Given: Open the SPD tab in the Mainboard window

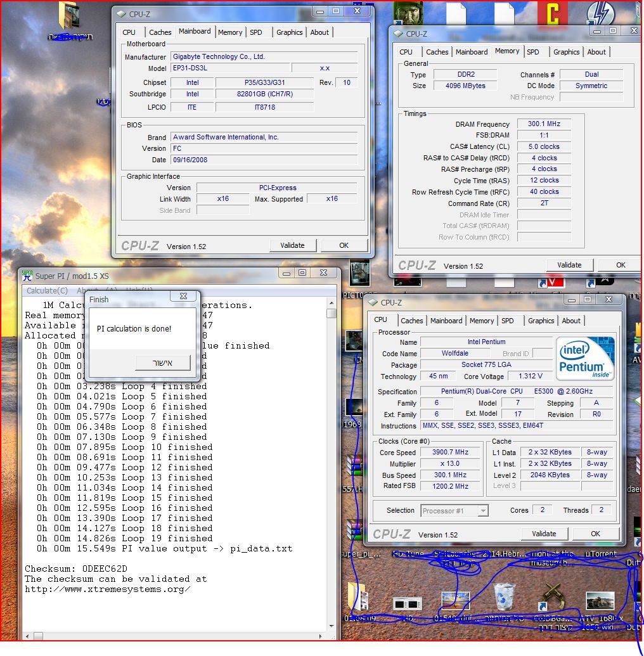Looking at the screenshot, I should [256, 32].
